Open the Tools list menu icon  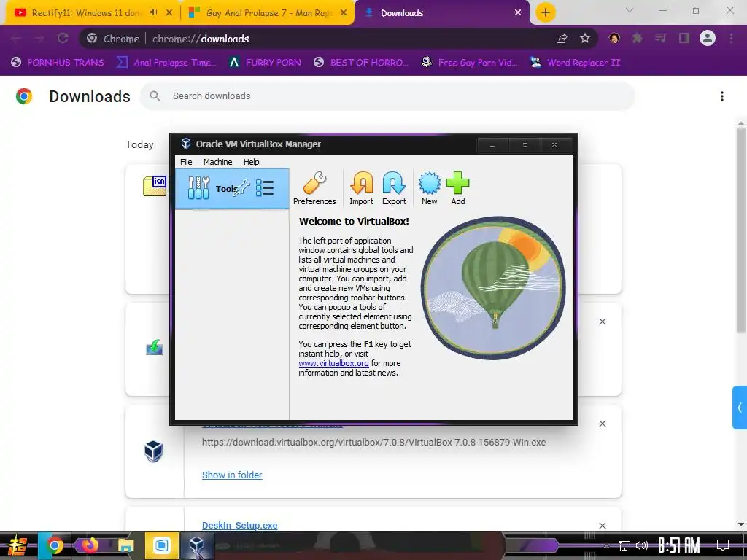(264, 187)
